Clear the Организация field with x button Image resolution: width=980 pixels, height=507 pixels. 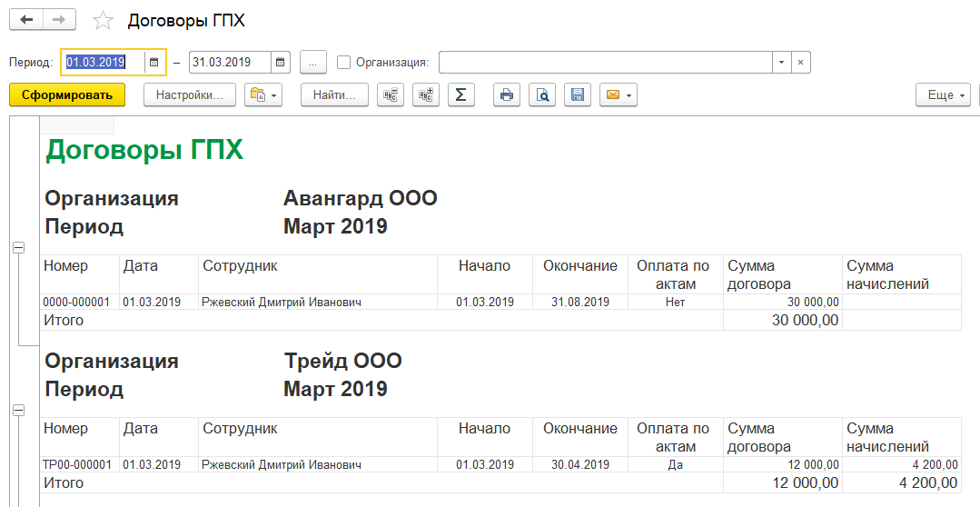point(800,62)
